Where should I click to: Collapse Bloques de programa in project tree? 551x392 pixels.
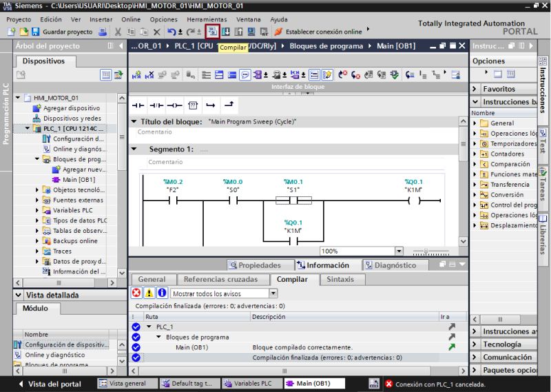click(x=37, y=159)
